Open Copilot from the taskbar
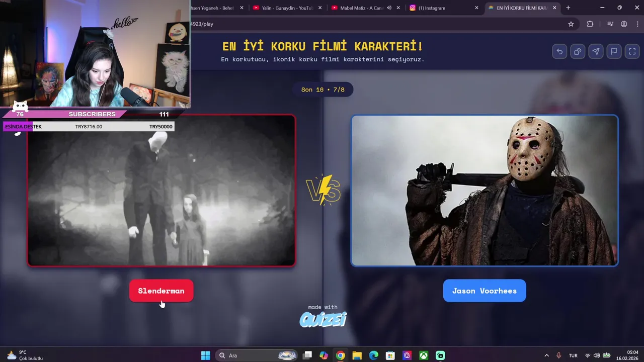Viewport: 644px width, 362px height. [x=324, y=355]
